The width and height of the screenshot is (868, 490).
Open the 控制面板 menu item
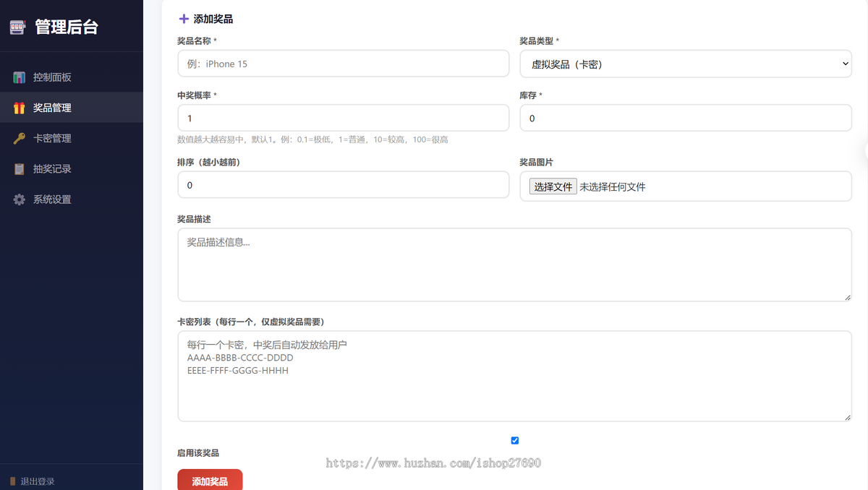tap(72, 77)
